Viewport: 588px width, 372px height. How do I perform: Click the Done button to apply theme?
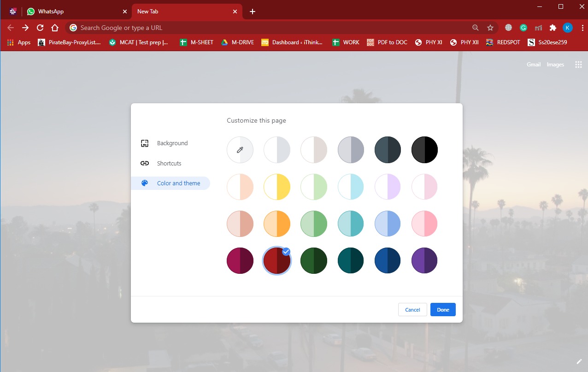coord(442,309)
